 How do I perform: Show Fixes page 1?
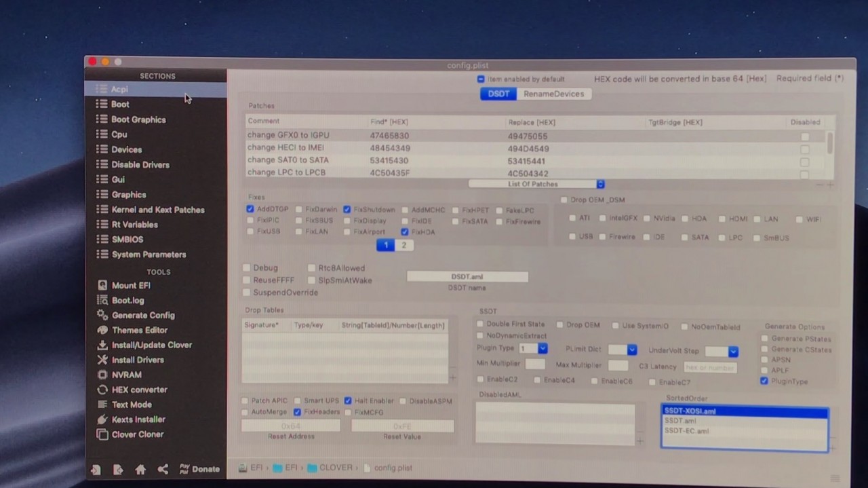pos(385,245)
